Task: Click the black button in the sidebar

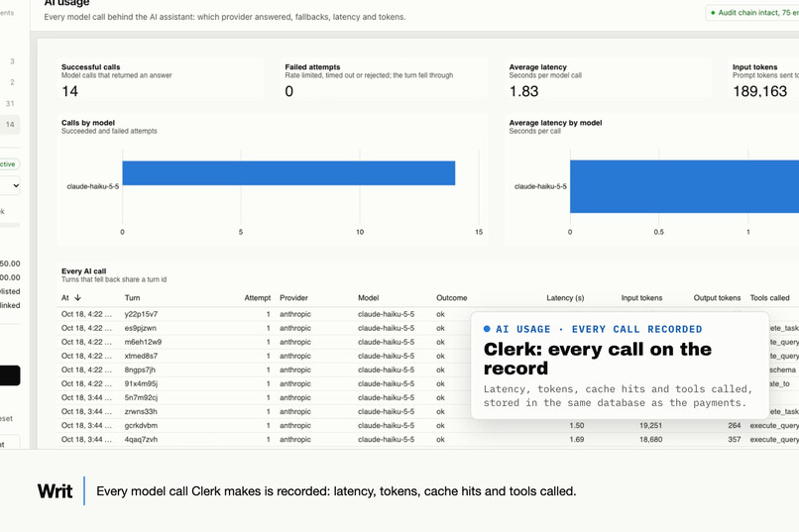Action: click(10, 375)
